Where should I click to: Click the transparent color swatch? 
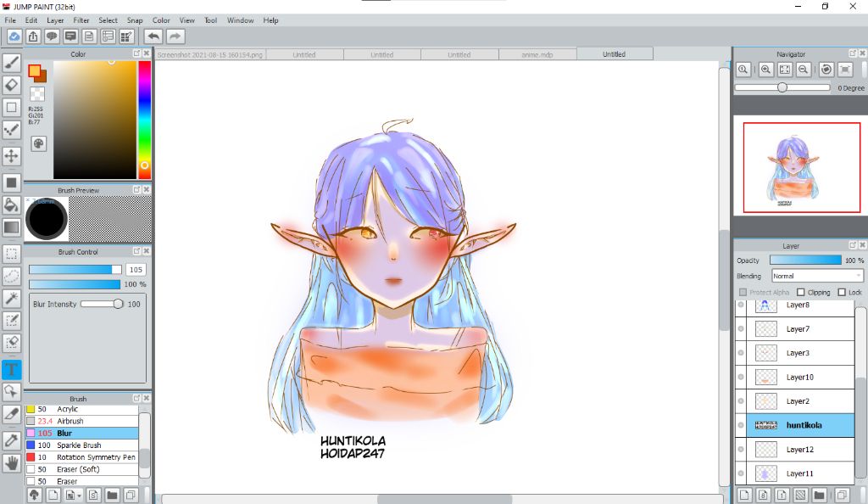click(x=37, y=93)
